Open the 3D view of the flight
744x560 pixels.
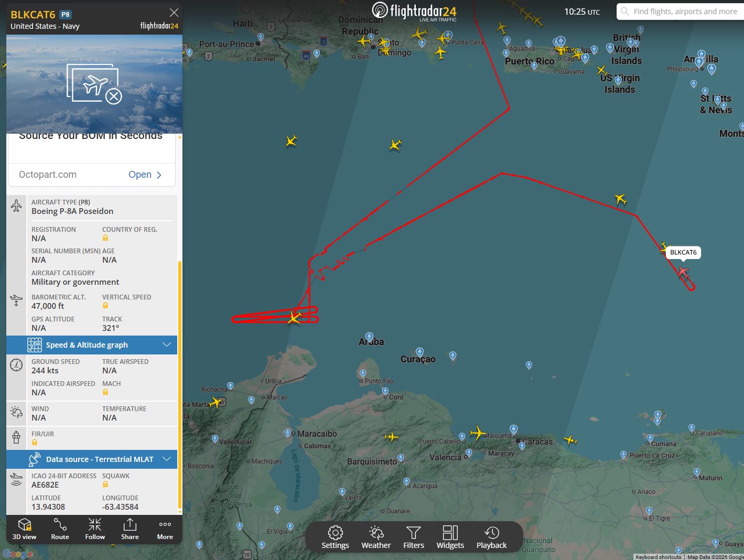coord(24,529)
